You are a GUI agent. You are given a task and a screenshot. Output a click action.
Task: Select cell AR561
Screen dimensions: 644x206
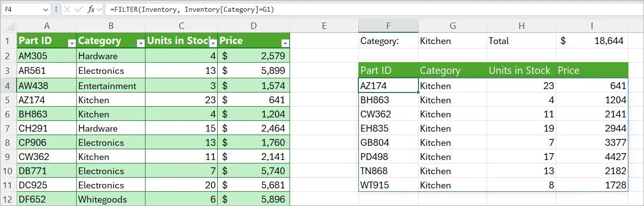[x=46, y=70]
